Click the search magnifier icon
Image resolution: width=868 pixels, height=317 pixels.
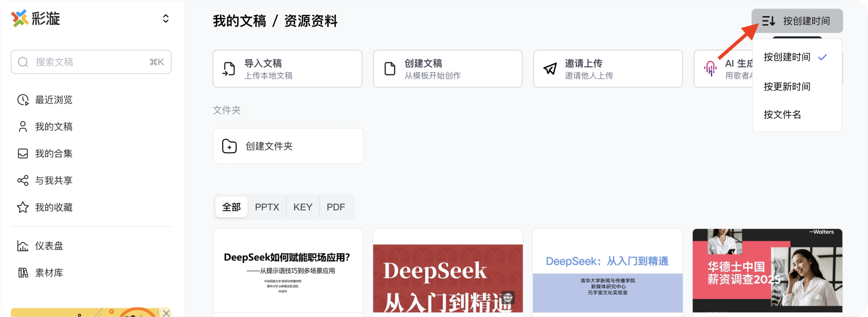click(x=23, y=62)
